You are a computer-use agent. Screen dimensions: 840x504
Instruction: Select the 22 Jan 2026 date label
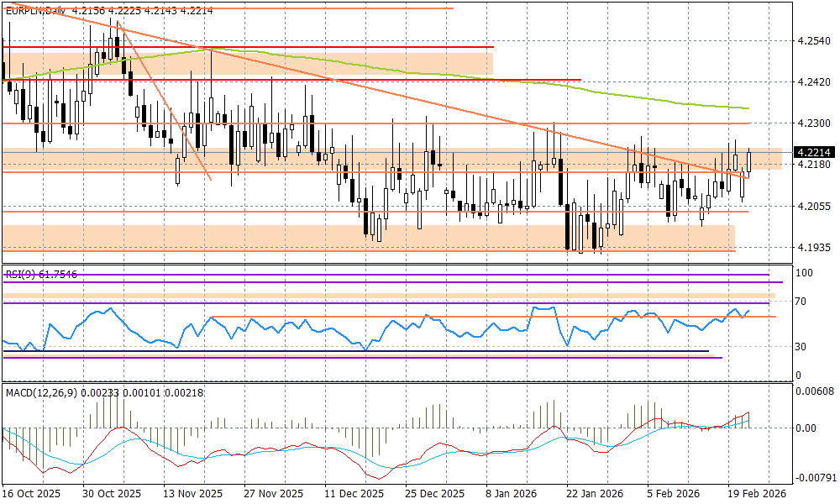pyautogui.click(x=595, y=495)
